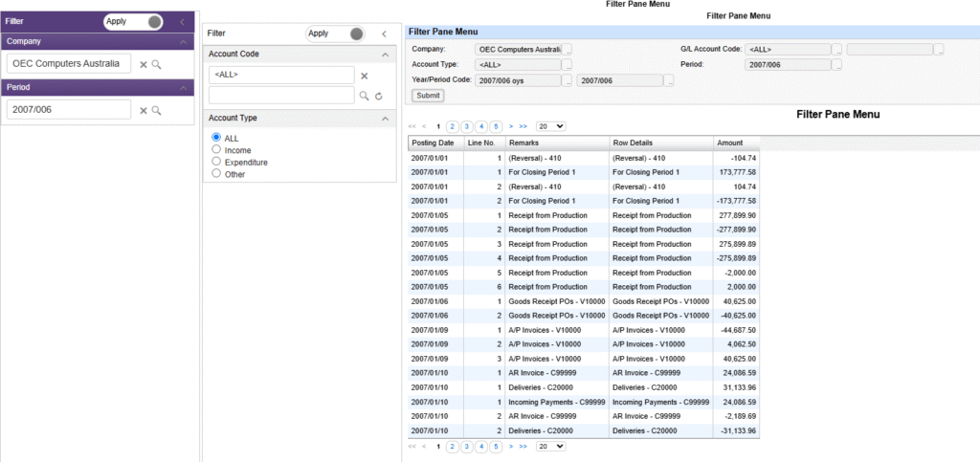Viewport: 980px width, 462px height.
Task: Collapse the white Filter panel with chevron
Action: click(x=385, y=33)
